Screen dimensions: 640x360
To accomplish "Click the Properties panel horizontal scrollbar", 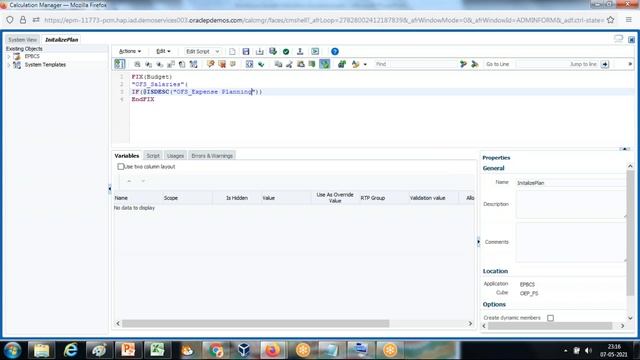I will (550, 326).
